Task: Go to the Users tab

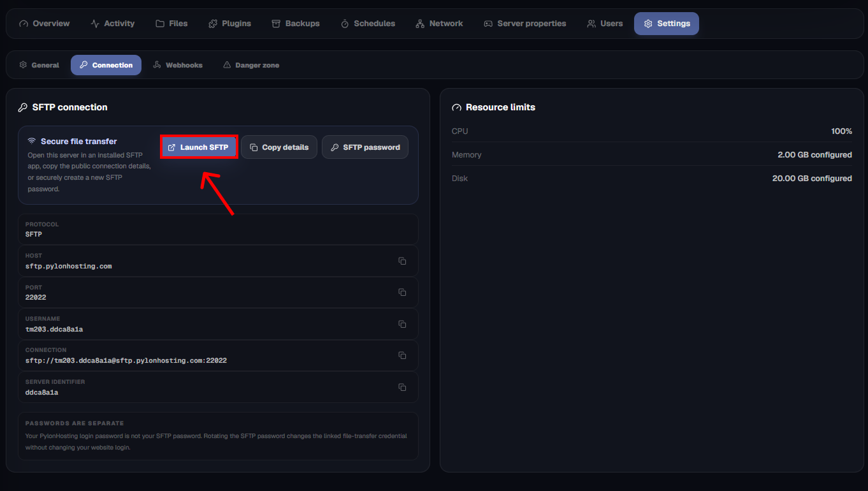Action: point(605,24)
